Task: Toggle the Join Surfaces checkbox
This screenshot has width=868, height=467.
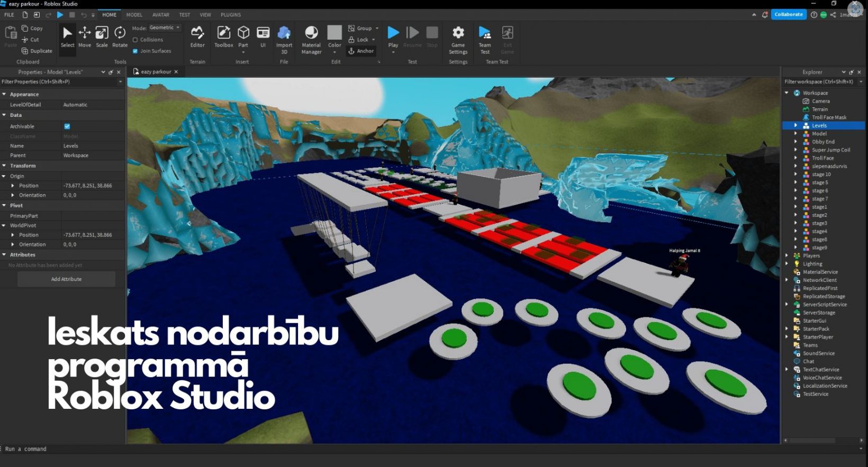Action: coord(135,51)
